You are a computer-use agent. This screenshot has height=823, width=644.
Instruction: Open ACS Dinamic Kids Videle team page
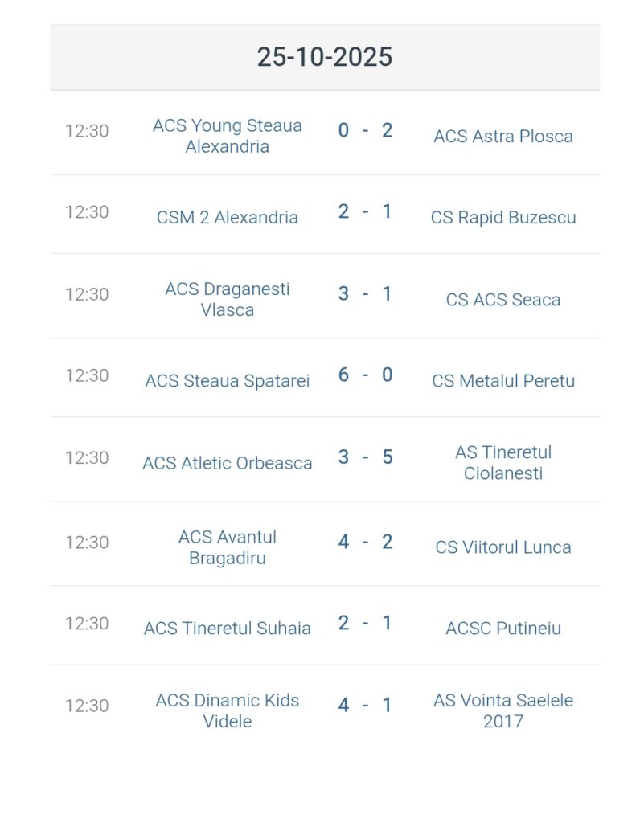tap(228, 710)
